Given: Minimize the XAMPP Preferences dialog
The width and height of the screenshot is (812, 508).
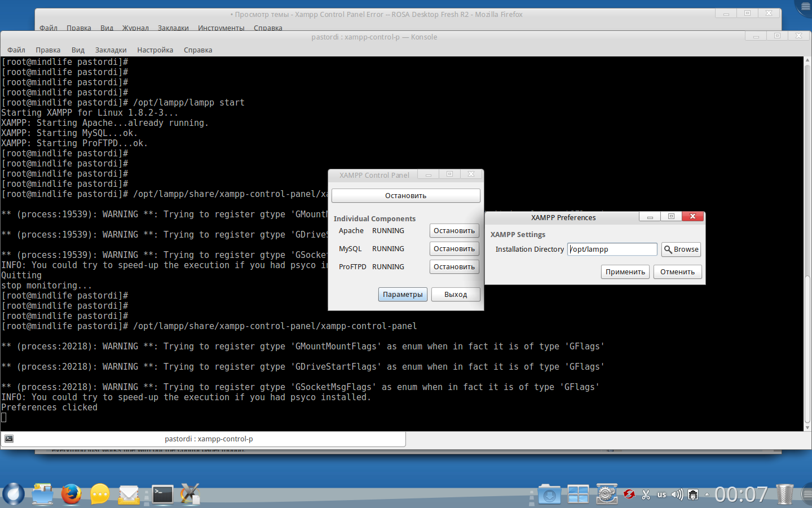Looking at the screenshot, I should pyautogui.click(x=650, y=217).
